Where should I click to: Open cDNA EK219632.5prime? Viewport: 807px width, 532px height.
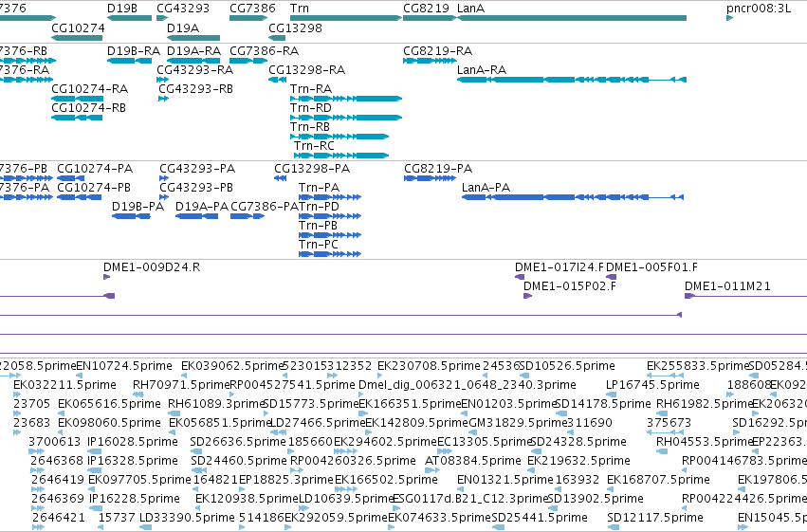coord(578,462)
